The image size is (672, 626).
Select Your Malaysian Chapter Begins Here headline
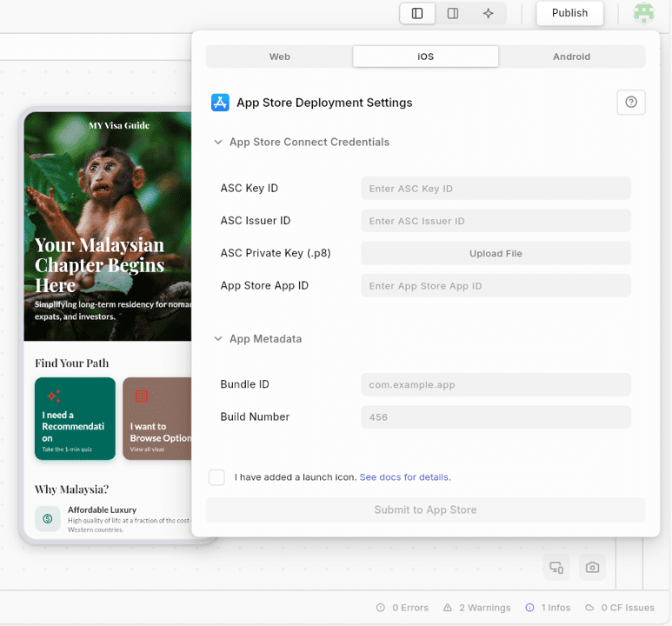[x=99, y=265]
